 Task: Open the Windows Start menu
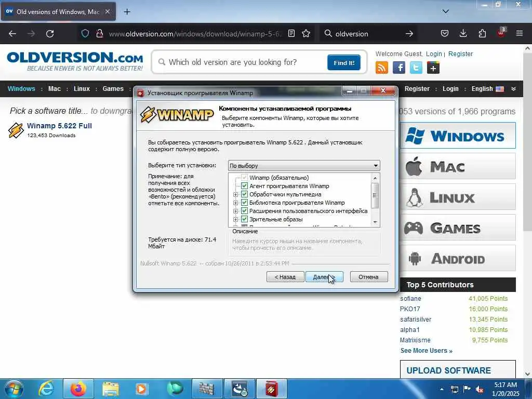(x=13, y=389)
